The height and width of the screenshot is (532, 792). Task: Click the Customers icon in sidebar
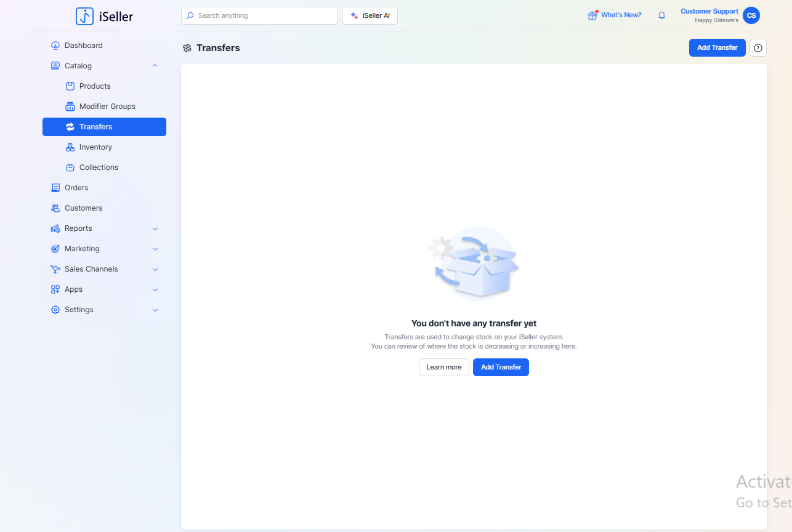pos(55,208)
